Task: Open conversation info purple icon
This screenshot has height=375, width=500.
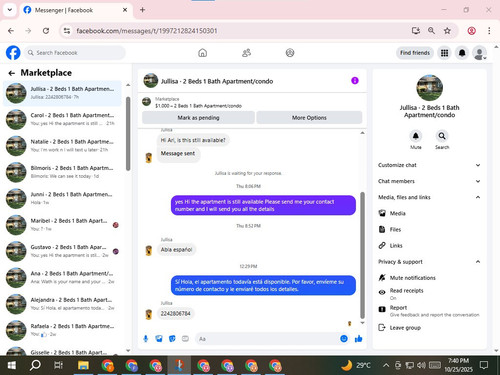Action: 355,81
